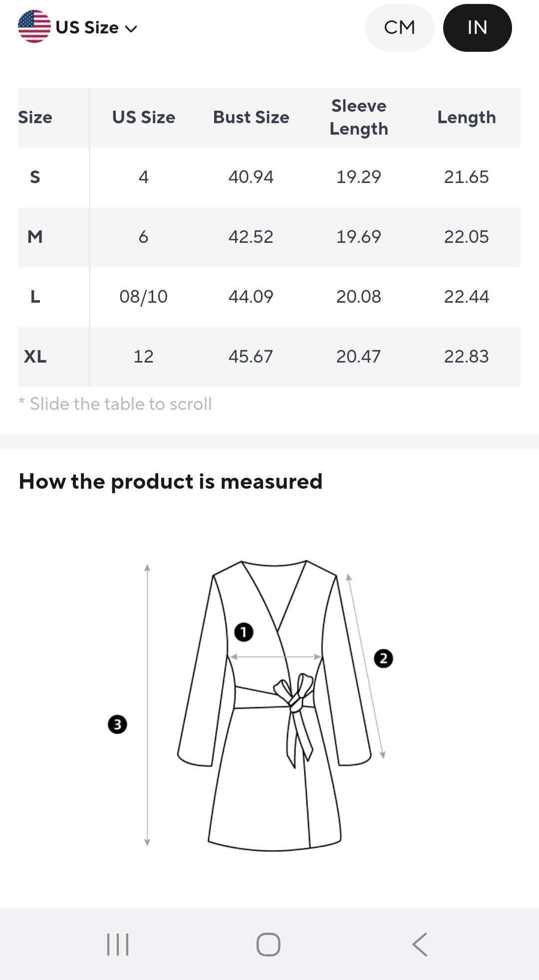Tap the length measurement marker 3
539x980 pixels.
coord(117,724)
